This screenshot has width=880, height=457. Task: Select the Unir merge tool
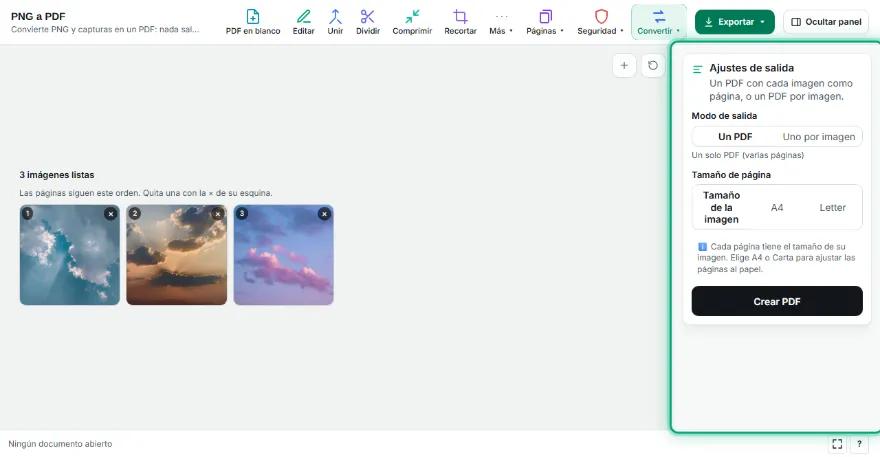pyautogui.click(x=335, y=22)
